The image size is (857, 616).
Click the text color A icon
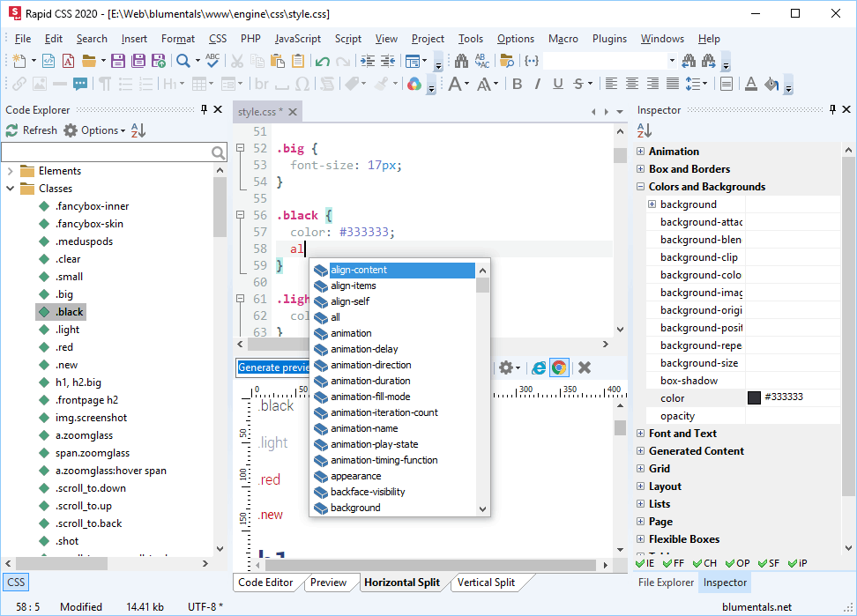[x=751, y=84]
